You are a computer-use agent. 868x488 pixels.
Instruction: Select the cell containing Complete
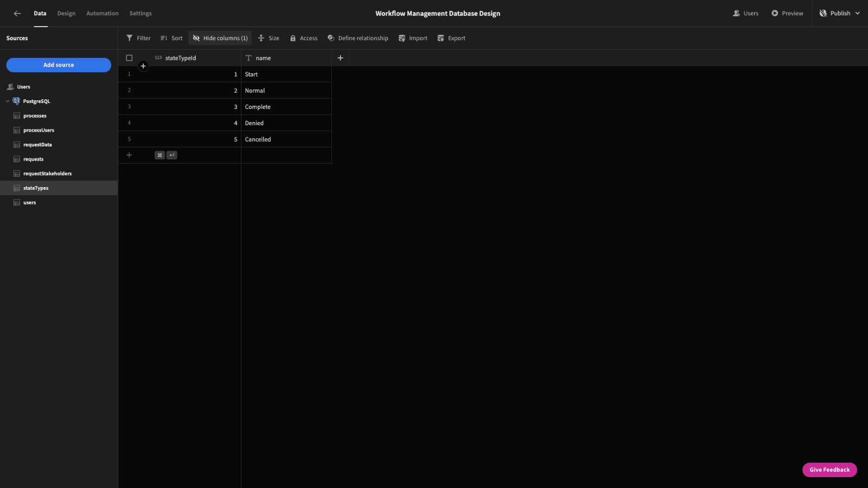(286, 107)
